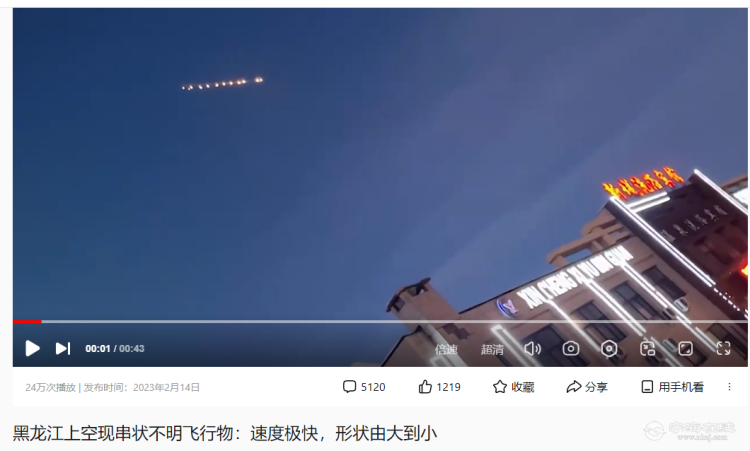Image resolution: width=750 pixels, height=451 pixels.
Task: Open the comments icon showing 5120
Action: pyautogui.click(x=364, y=386)
